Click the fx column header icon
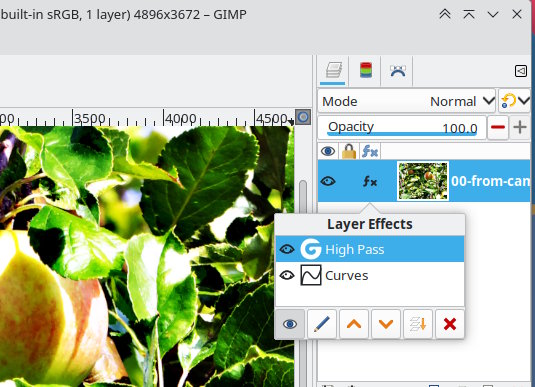Screen dimensions: 535x387 click(x=370, y=151)
